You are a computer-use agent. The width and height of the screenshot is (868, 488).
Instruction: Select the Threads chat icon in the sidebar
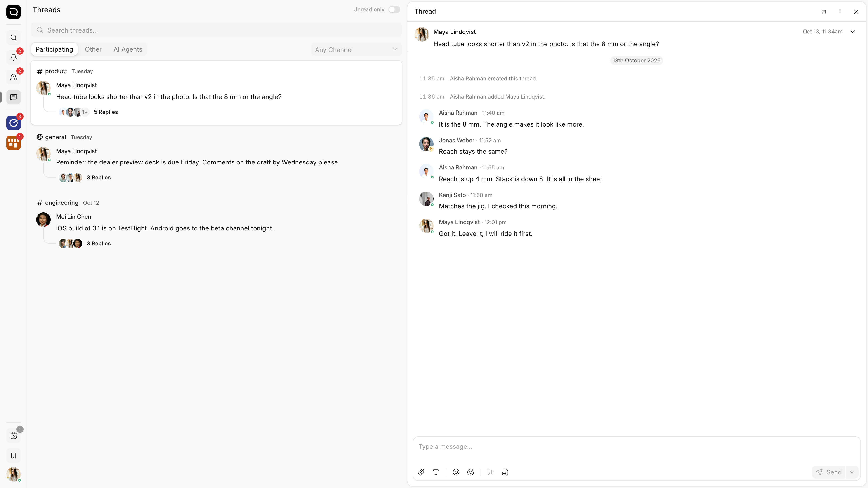[14, 97]
